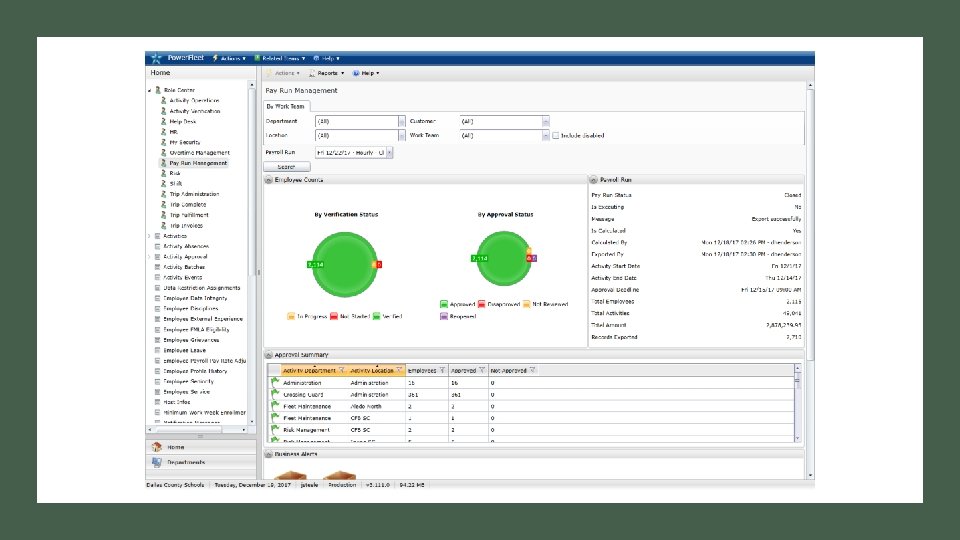Image resolution: width=960 pixels, height=540 pixels.
Task: Collapse the Payroll Run panel
Action: pos(593,180)
